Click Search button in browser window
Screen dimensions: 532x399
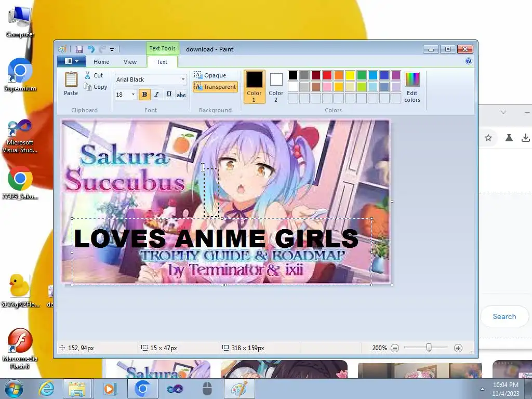[504, 316]
